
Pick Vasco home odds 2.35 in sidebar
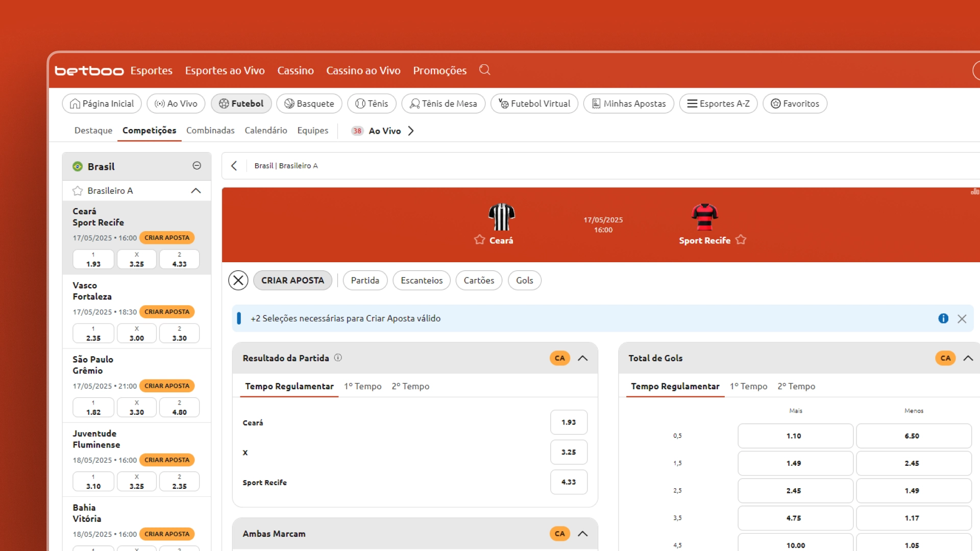coord(93,334)
